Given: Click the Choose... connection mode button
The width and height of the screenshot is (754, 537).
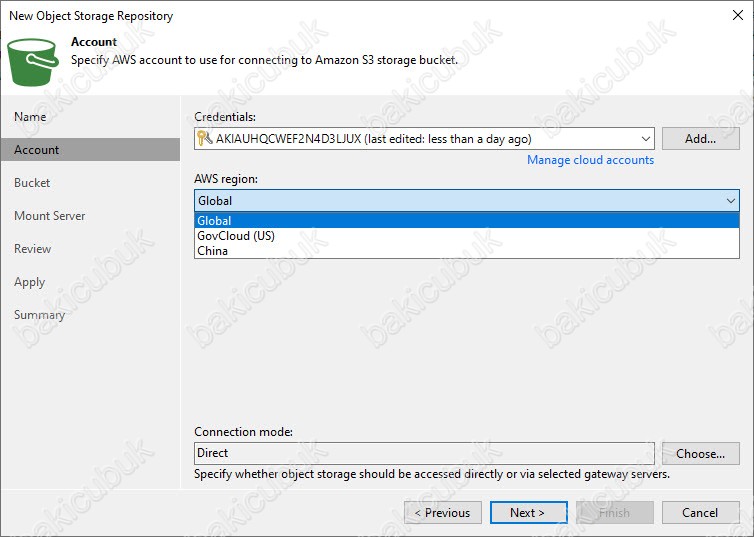Looking at the screenshot, I should 700,453.
